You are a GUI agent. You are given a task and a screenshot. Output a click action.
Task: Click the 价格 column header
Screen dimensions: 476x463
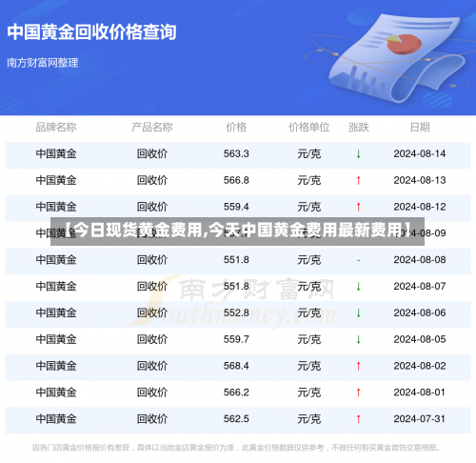(236, 128)
